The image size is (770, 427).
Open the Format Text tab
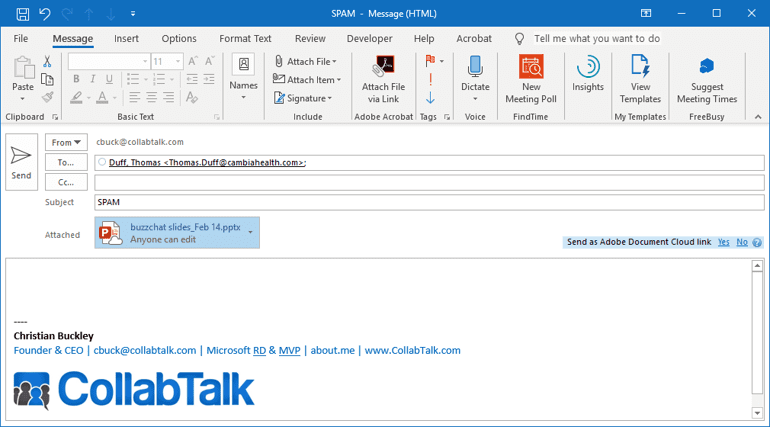click(x=245, y=38)
